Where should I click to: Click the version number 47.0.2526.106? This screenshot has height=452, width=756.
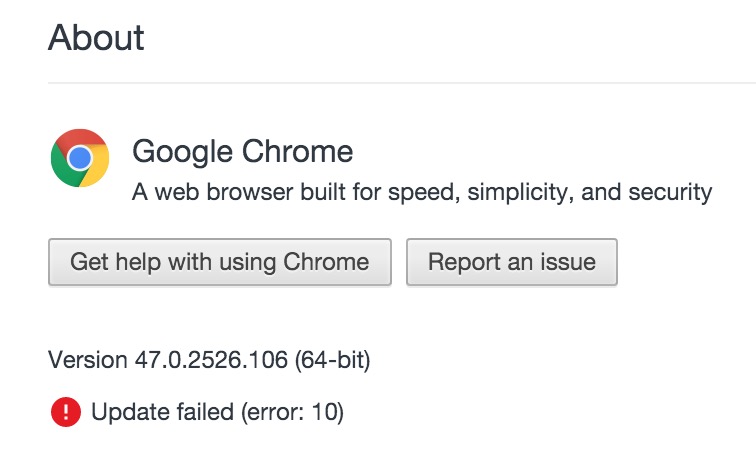211,360
